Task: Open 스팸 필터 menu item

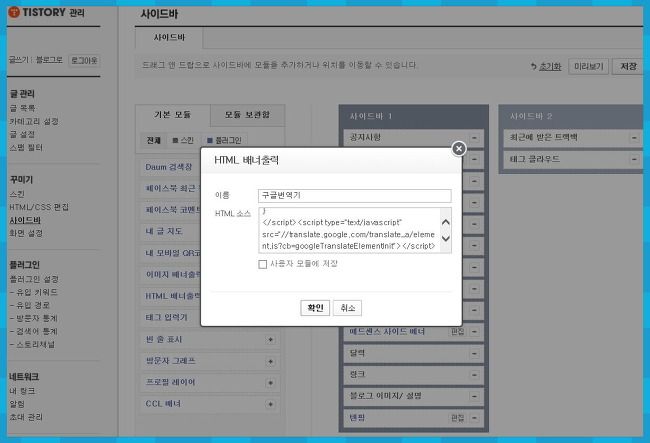Action: click(26, 148)
